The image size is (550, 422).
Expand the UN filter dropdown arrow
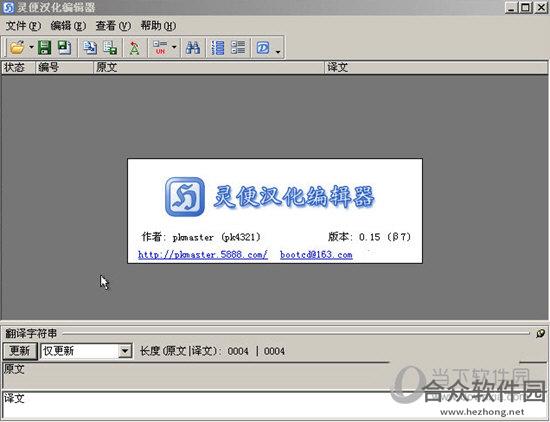click(174, 47)
